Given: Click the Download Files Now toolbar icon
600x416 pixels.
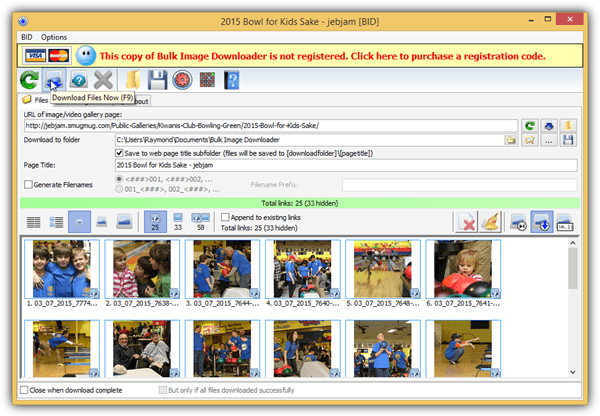Looking at the screenshot, I should click(x=54, y=80).
